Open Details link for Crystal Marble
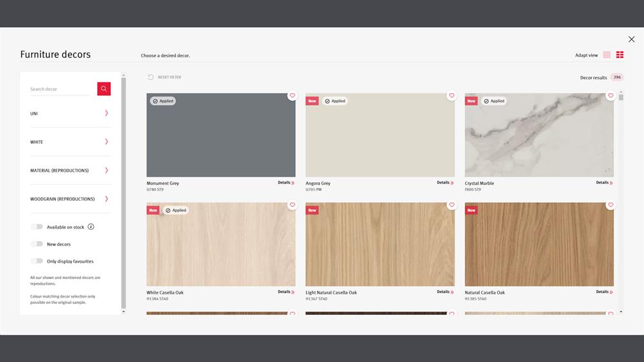This screenshot has width=644, height=362. tap(604, 183)
